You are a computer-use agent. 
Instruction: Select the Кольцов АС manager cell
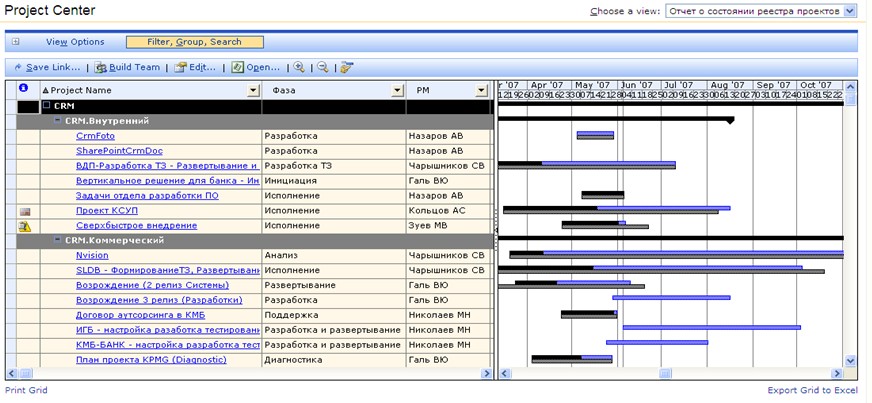449,211
